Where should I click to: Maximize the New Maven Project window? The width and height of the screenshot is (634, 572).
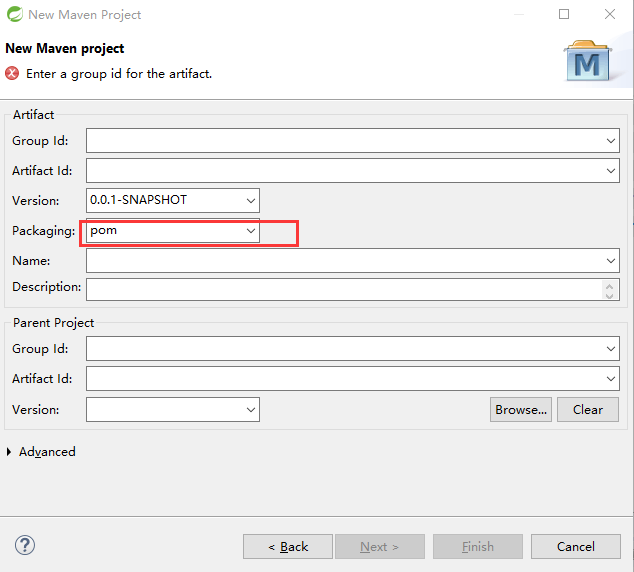564,15
